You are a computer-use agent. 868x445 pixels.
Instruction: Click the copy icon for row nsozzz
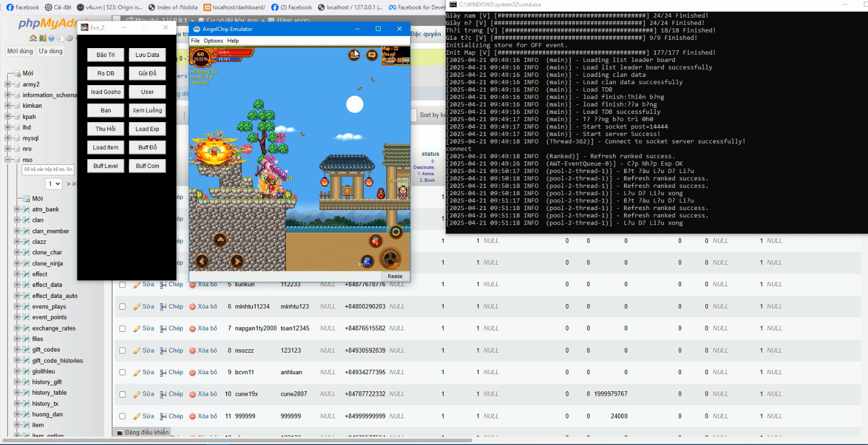pyautogui.click(x=163, y=350)
